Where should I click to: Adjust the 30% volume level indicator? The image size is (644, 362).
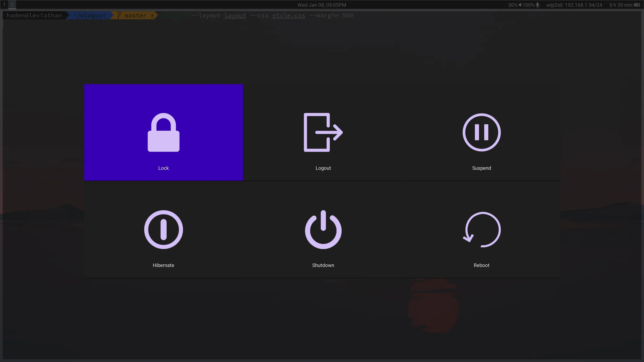[x=512, y=5]
